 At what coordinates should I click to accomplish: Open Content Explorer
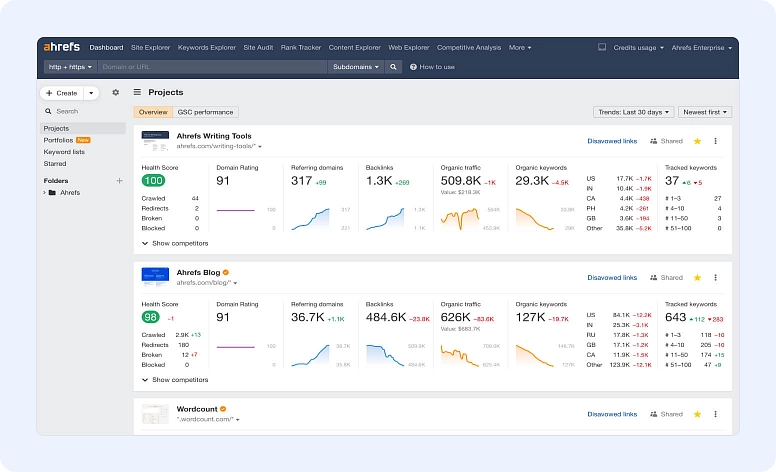pyautogui.click(x=354, y=47)
